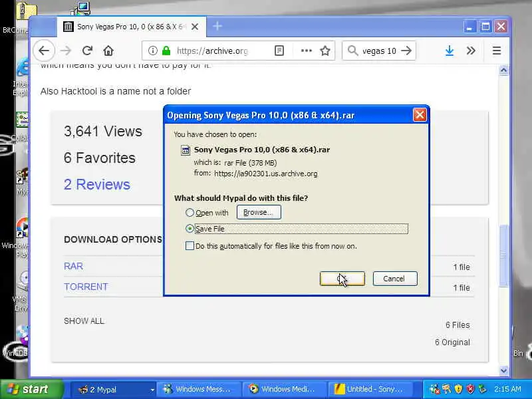Click the search magnifier icon

(x=352, y=51)
